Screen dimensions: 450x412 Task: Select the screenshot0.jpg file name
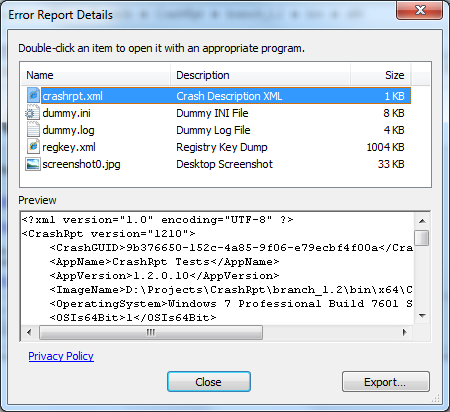pyautogui.click(x=81, y=164)
